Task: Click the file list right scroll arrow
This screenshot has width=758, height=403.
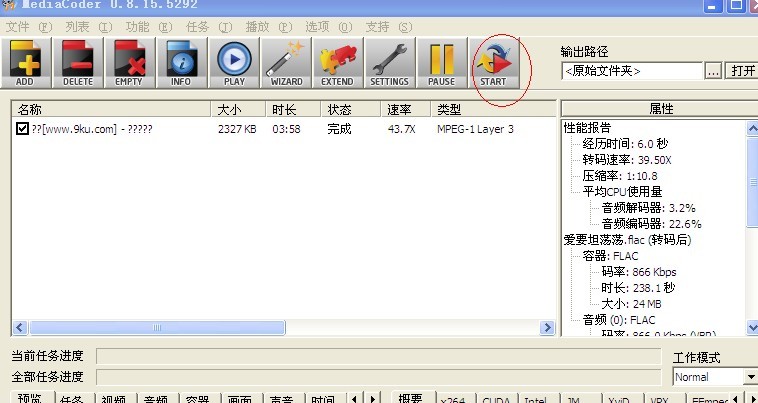Action: coord(547,328)
